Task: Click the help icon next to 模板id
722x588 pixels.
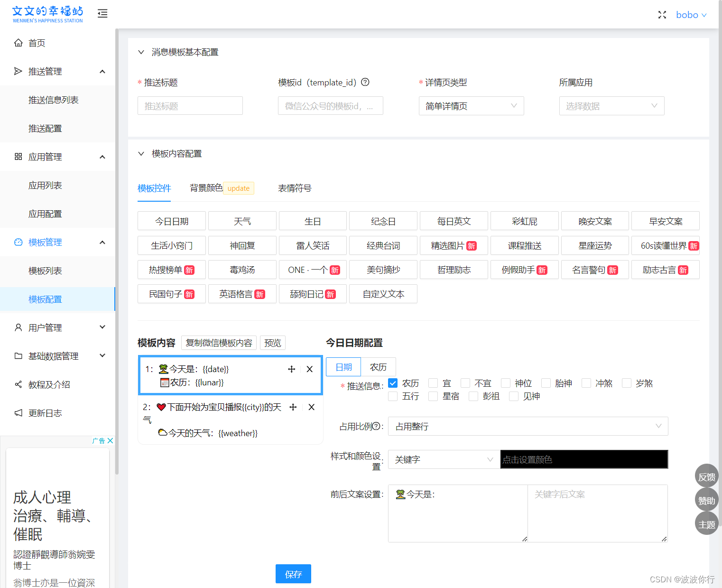Action: click(x=365, y=82)
